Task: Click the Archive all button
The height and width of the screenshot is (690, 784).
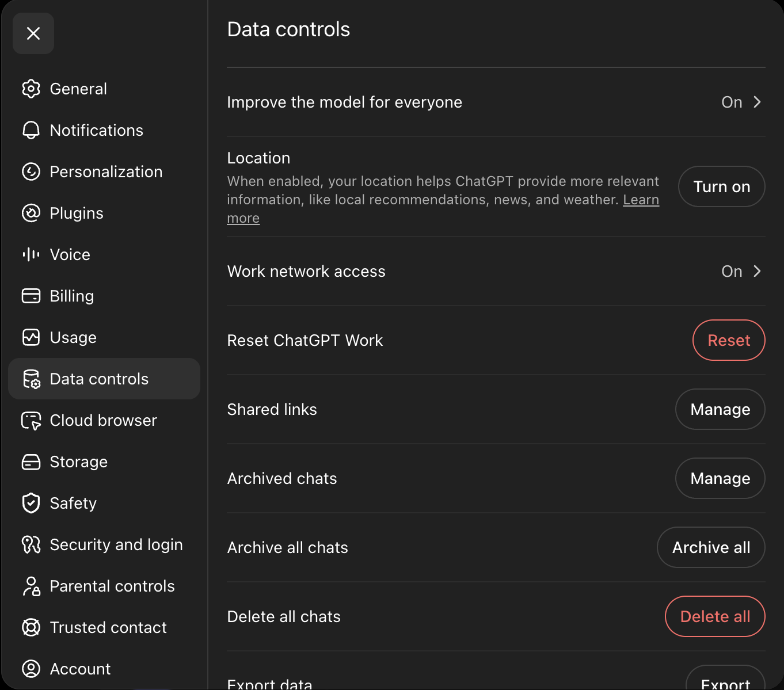Action: (x=711, y=547)
